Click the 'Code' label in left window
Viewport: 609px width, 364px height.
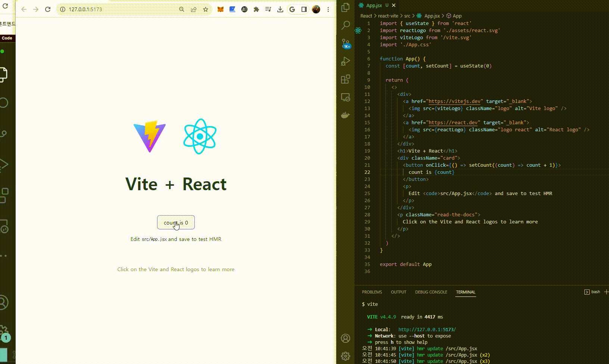7,38
